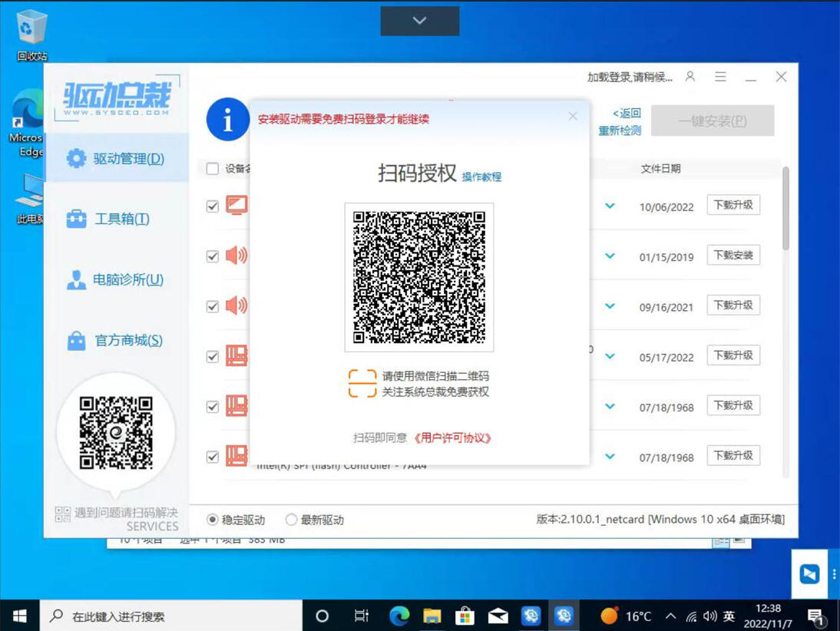Click the speaker icon in the 09/16/2021 row

pos(236,306)
